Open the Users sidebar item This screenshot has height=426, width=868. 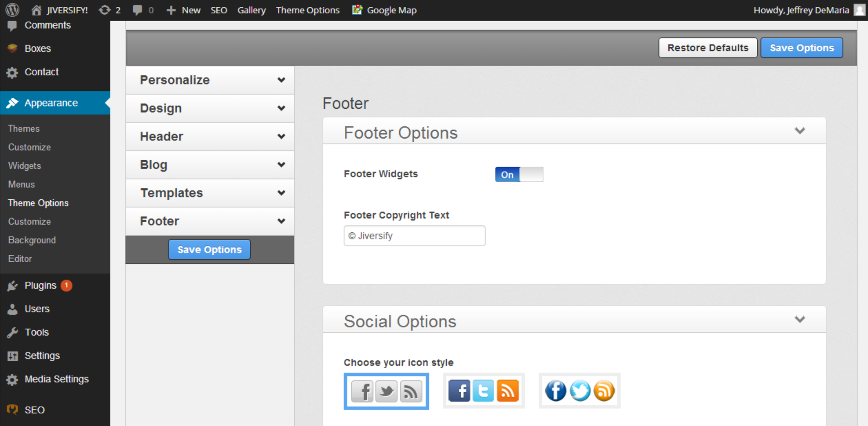point(37,309)
